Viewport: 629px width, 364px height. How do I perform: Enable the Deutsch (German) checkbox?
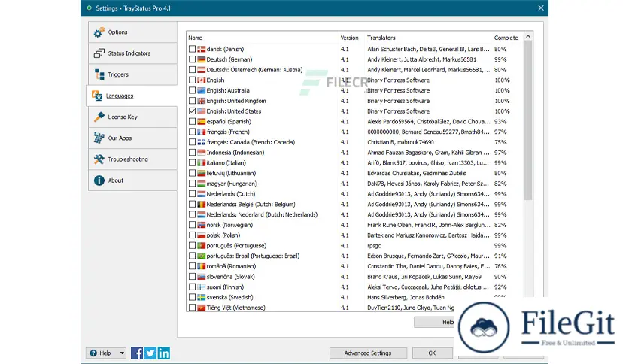click(x=192, y=59)
